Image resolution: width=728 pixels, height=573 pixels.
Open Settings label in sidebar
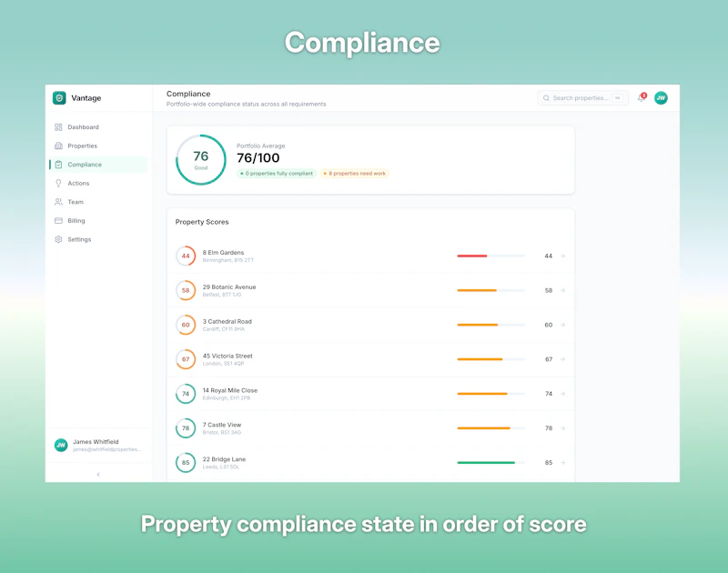point(79,239)
